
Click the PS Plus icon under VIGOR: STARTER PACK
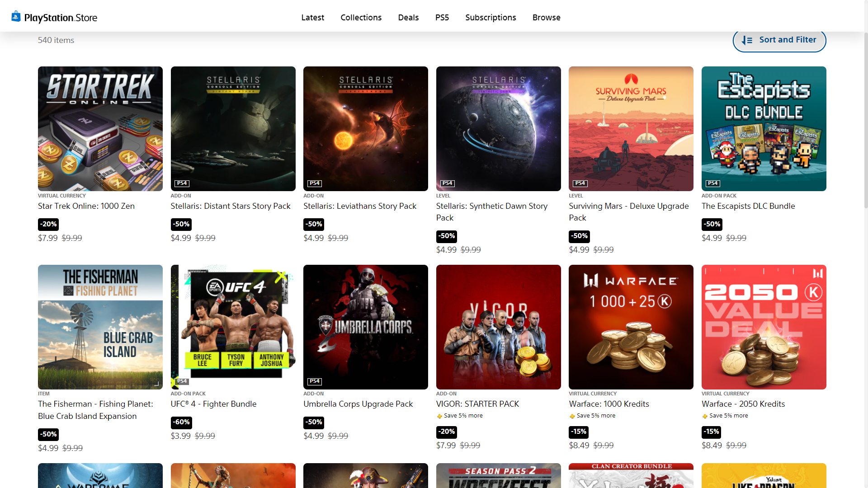coord(439,416)
